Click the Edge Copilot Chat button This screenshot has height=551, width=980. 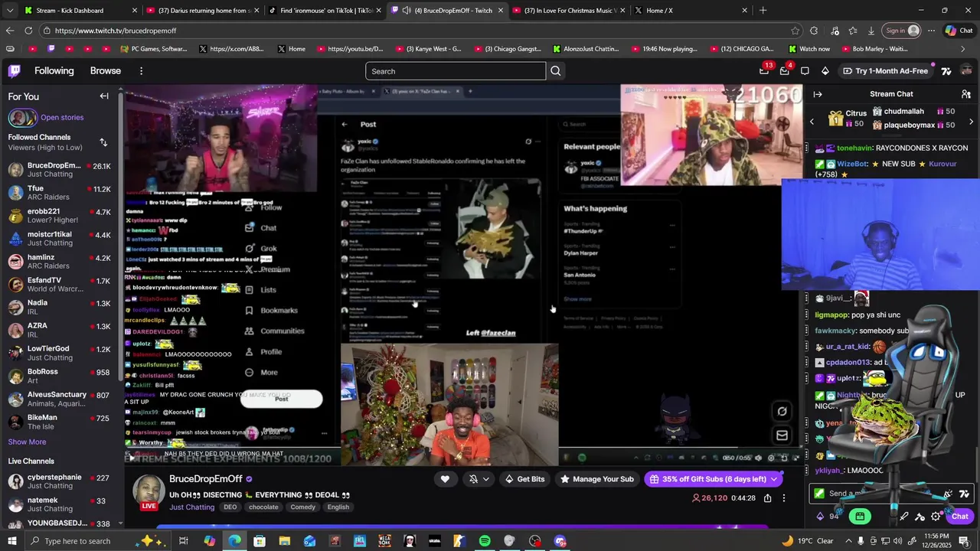(x=959, y=31)
